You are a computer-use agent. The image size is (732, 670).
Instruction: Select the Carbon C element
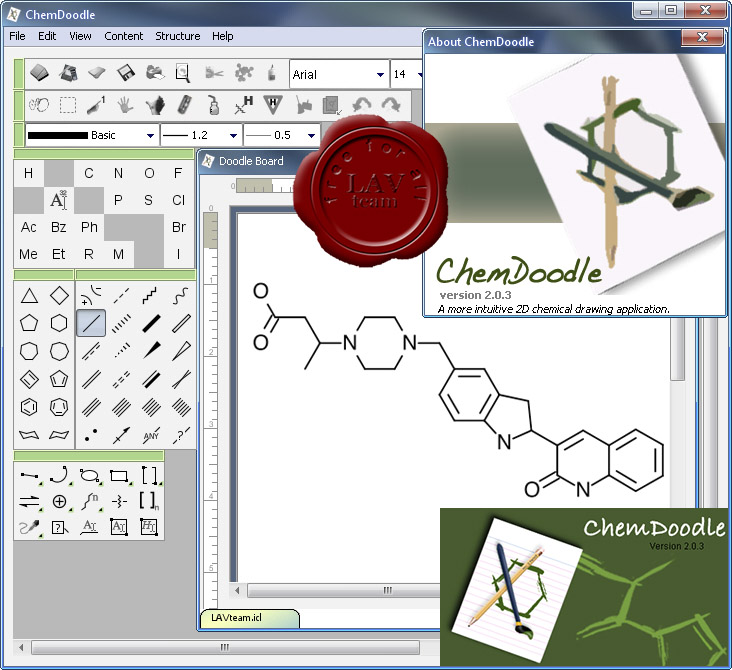click(89, 173)
